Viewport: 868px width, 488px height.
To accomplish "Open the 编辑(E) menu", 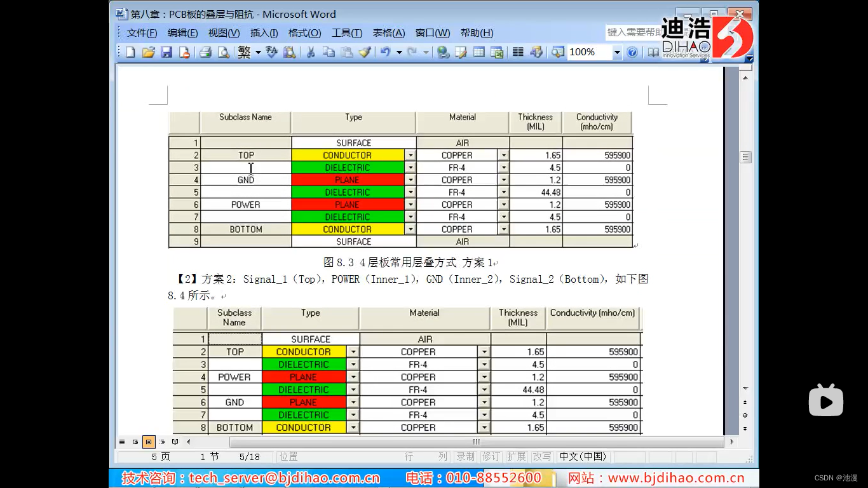I will (x=182, y=33).
